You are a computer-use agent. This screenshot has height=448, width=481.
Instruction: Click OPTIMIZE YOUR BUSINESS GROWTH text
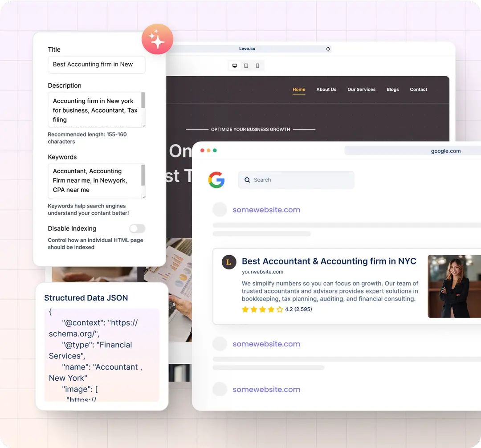pos(250,130)
